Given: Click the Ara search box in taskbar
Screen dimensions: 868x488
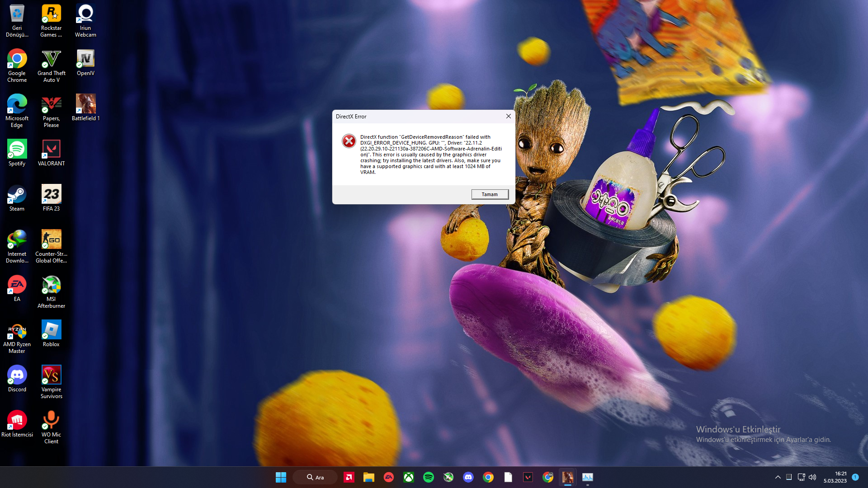Looking at the screenshot, I should (315, 477).
